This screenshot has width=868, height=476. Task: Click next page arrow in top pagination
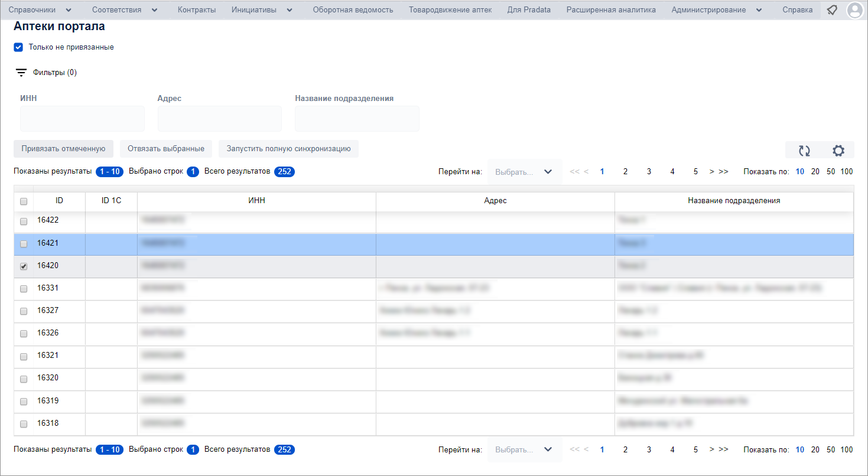click(x=712, y=172)
